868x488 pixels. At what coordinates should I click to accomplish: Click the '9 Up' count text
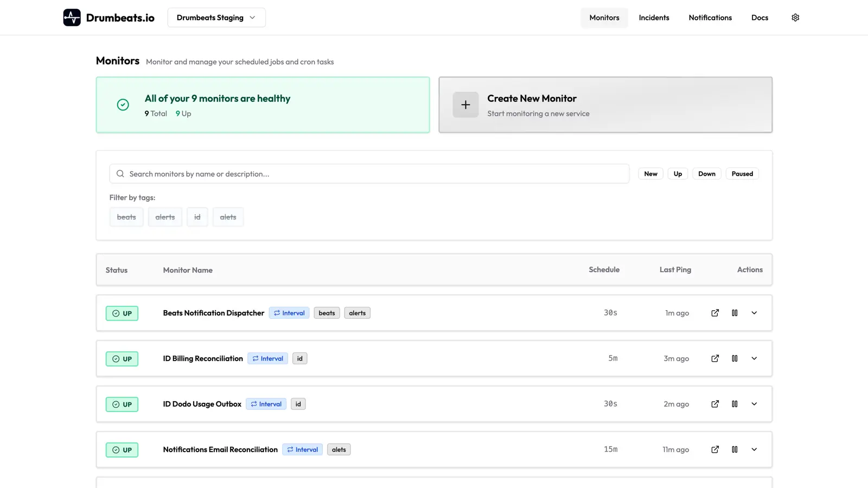pos(183,113)
